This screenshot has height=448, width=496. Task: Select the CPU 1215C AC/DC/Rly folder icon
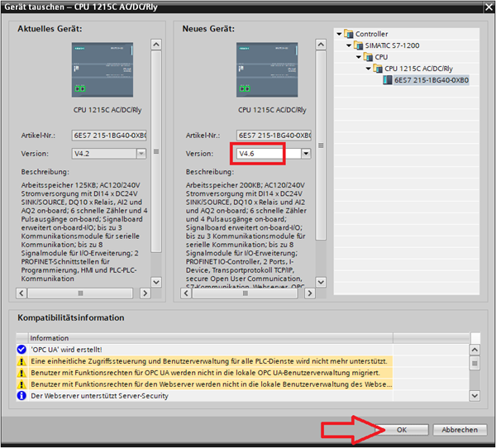[x=378, y=69]
